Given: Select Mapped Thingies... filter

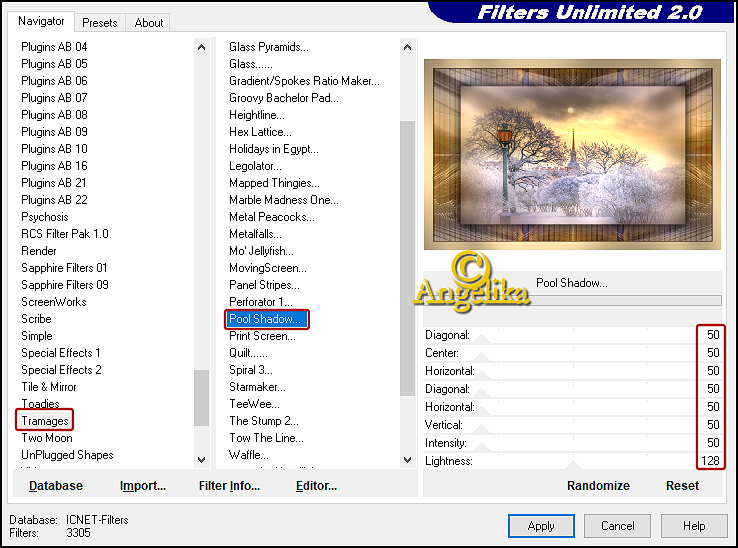Looking at the screenshot, I should [x=274, y=183].
